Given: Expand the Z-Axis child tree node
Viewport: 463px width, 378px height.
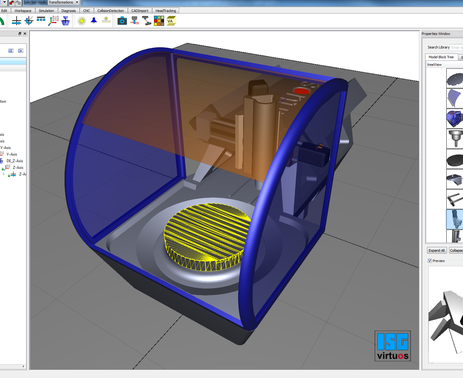Looking at the screenshot, I should point(4,174).
